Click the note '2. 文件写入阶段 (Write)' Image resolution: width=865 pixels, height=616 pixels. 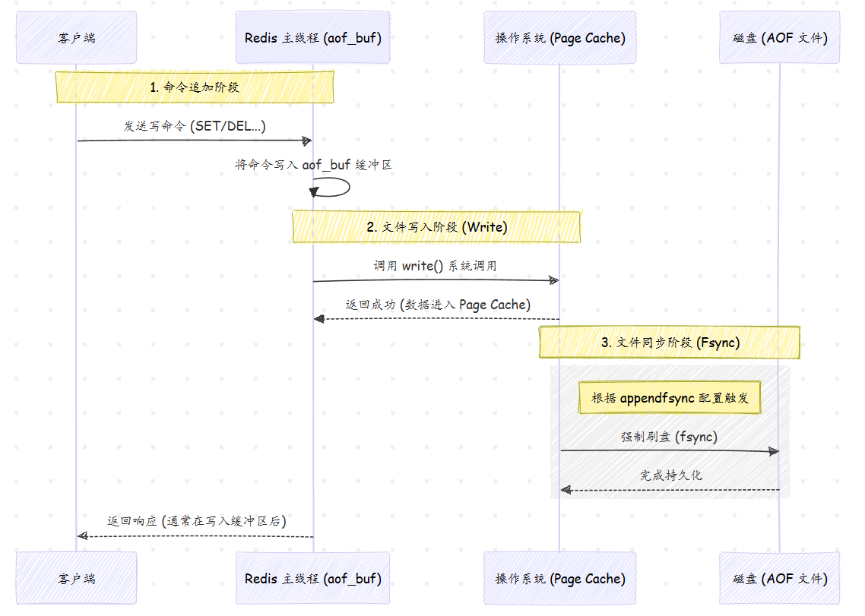click(436, 226)
